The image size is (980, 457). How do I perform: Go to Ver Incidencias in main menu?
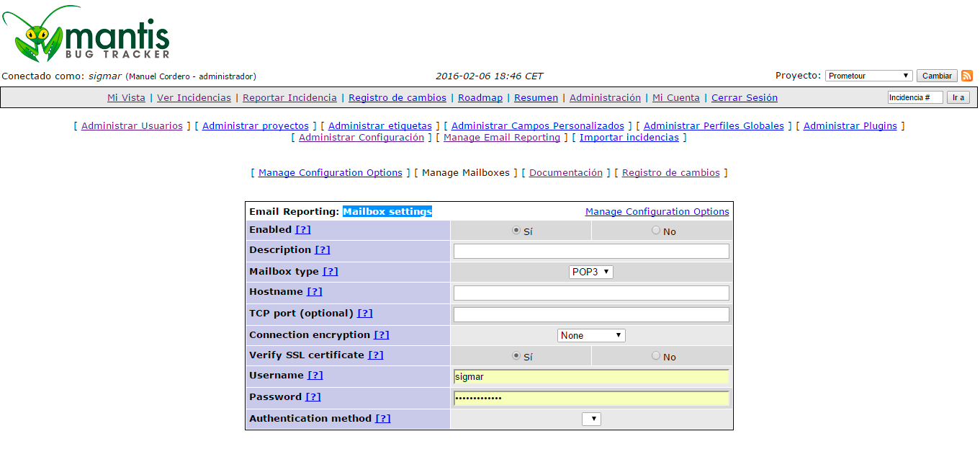point(194,98)
